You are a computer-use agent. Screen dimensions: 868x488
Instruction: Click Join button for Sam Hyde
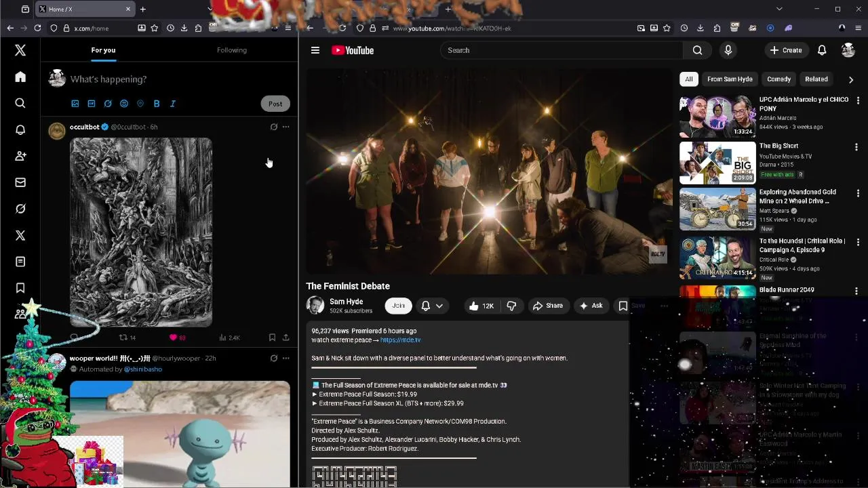point(399,306)
